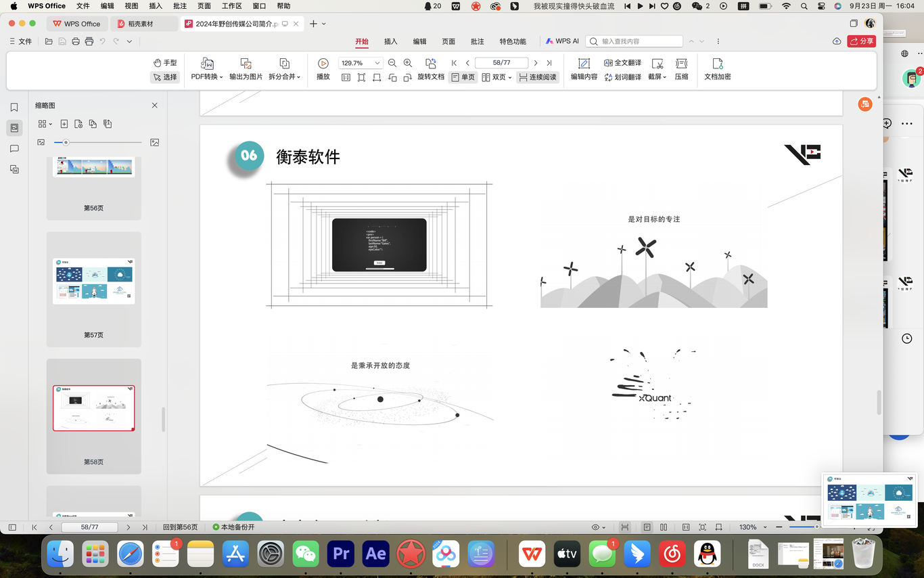Jump to first page in toolbar
Image resolution: width=924 pixels, height=578 pixels.
point(454,63)
